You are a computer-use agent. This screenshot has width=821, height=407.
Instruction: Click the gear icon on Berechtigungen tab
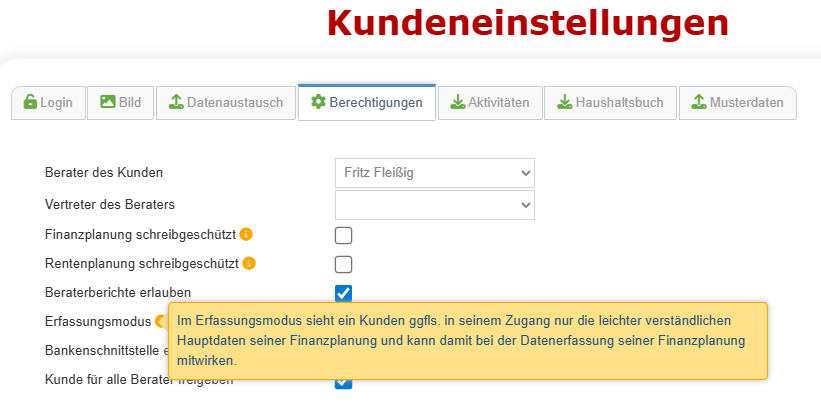click(x=318, y=102)
